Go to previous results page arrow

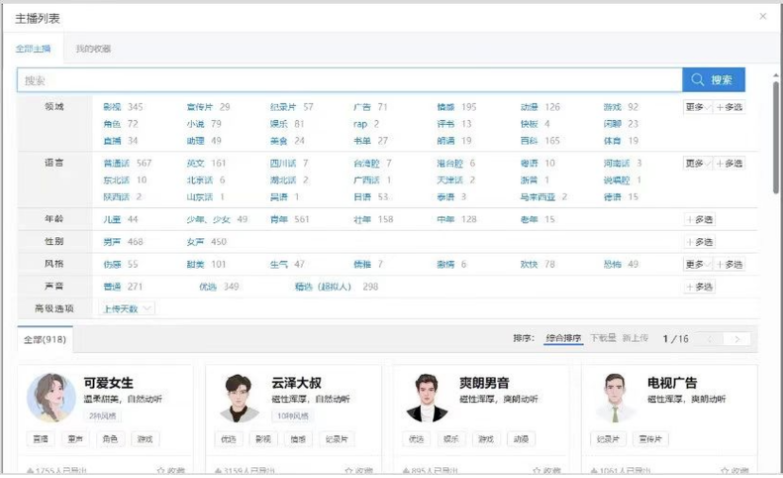[710, 339]
